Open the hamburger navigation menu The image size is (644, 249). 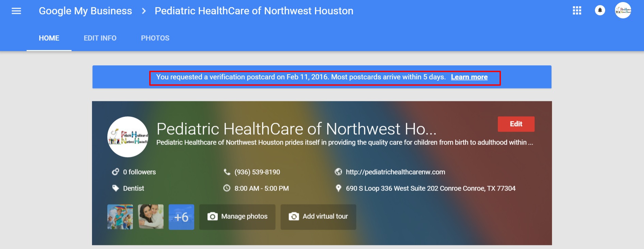16,11
